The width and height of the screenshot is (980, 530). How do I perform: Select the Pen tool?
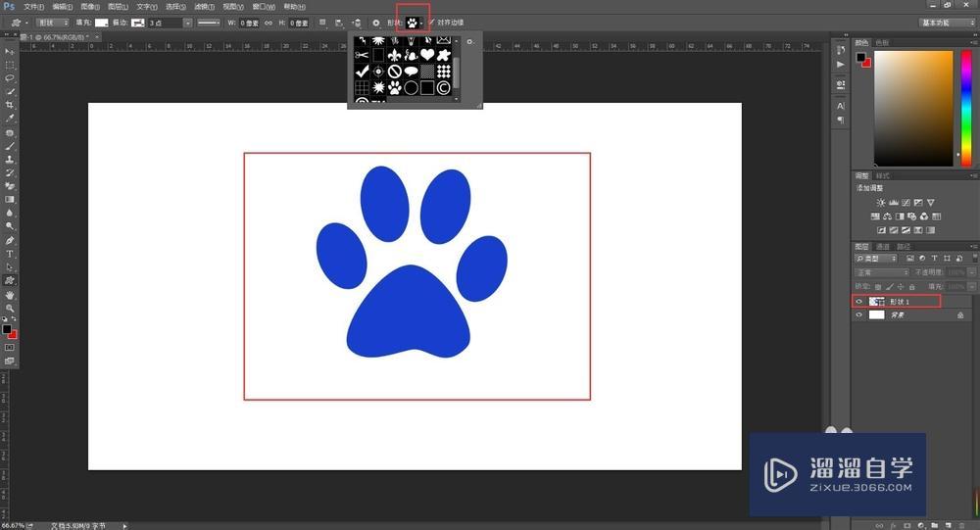pos(10,241)
